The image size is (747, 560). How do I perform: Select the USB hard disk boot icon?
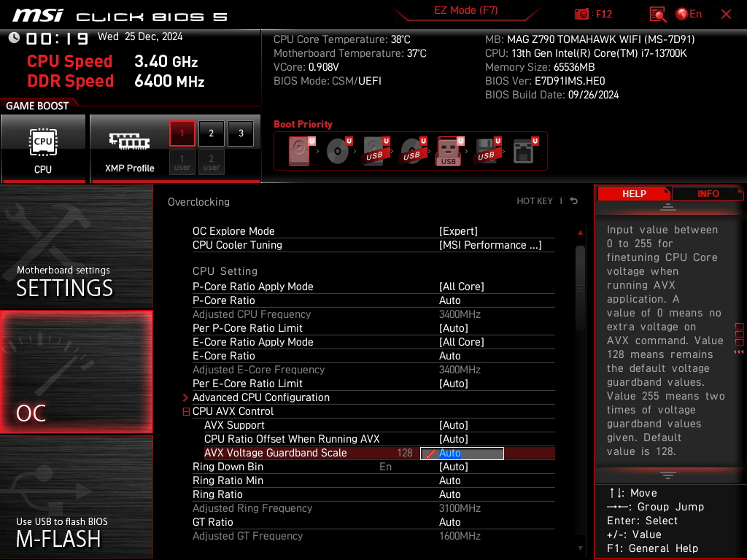(376, 151)
